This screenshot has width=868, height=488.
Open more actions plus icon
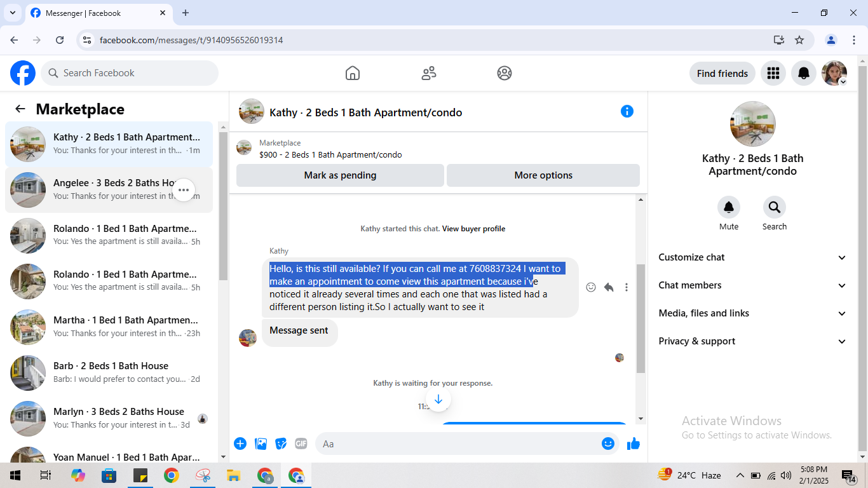pyautogui.click(x=240, y=444)
